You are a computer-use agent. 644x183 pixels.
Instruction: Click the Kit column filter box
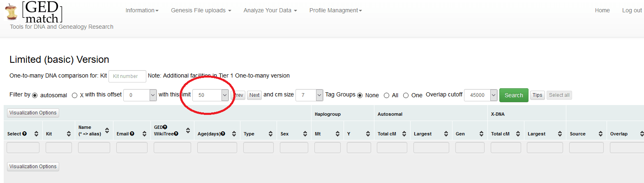59,148
